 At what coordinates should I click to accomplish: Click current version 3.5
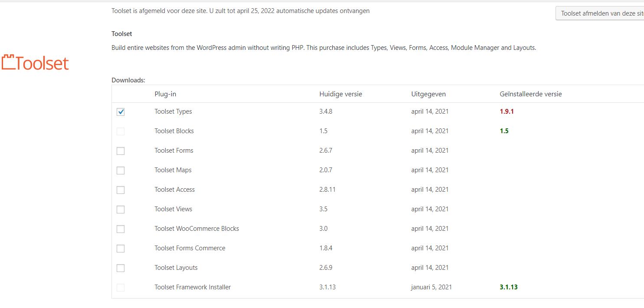324,209
